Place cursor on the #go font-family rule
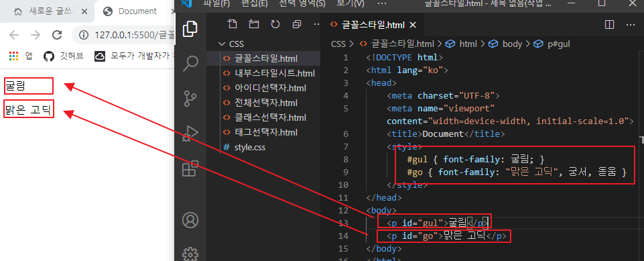Screen dimensions: 644x261 516,172
